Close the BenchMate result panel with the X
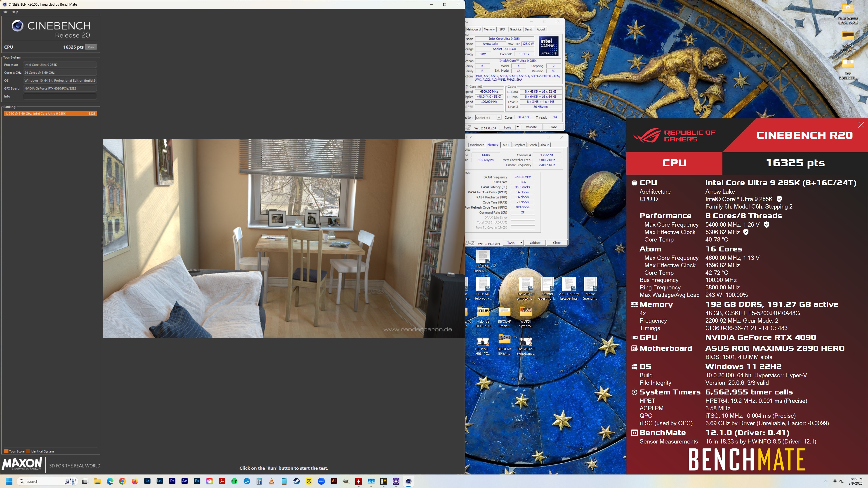868x488 pixels. (861, 125)
